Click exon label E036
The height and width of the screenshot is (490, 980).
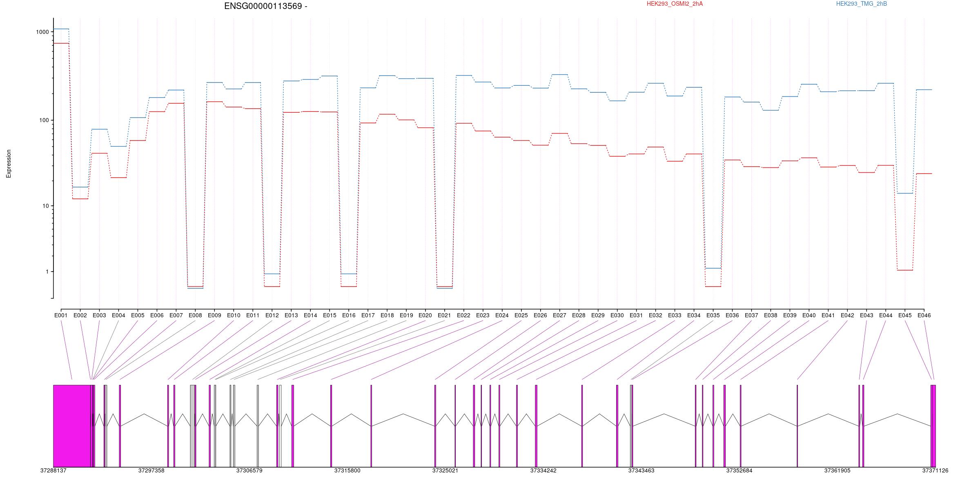point(732,316)
